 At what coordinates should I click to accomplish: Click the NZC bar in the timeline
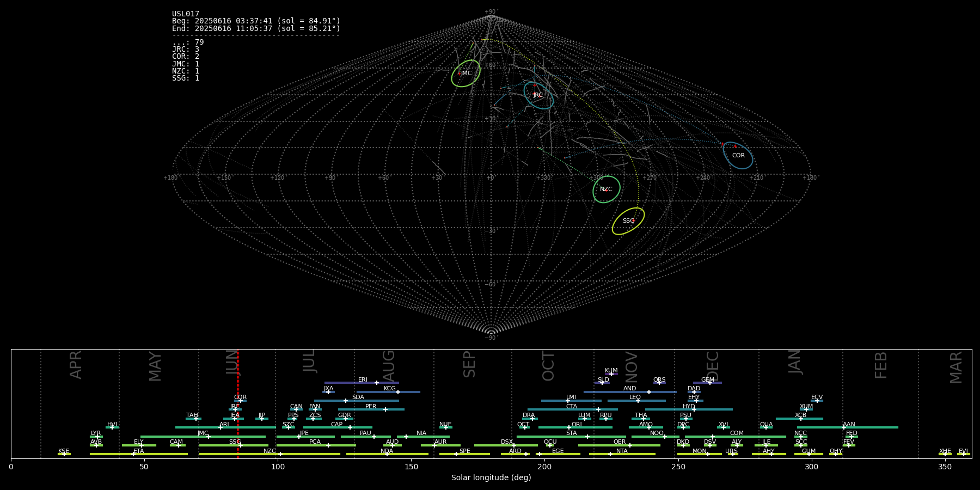point(269,454)
